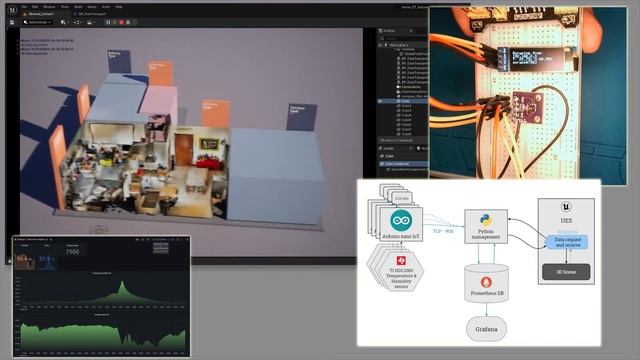Close the Outliner panel tab

(x=411, y=31)
